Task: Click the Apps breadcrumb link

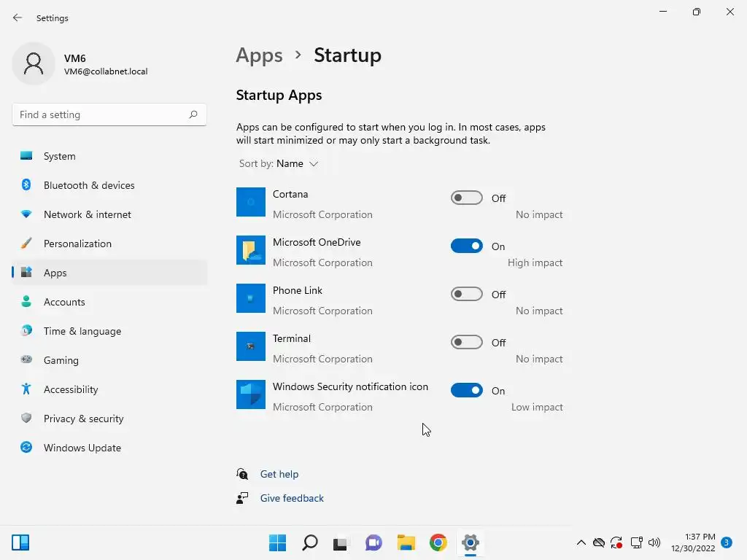Action: tap(259, 55)
